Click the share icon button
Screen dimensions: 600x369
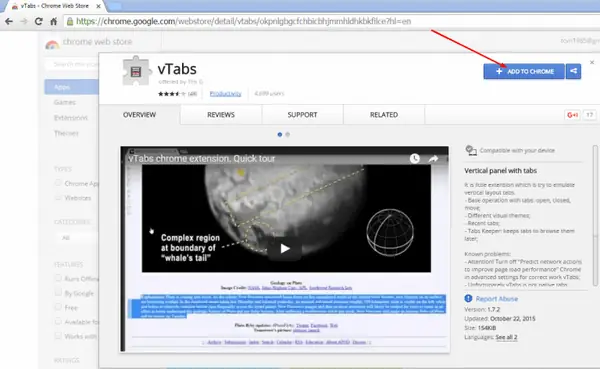coord(573,71)
